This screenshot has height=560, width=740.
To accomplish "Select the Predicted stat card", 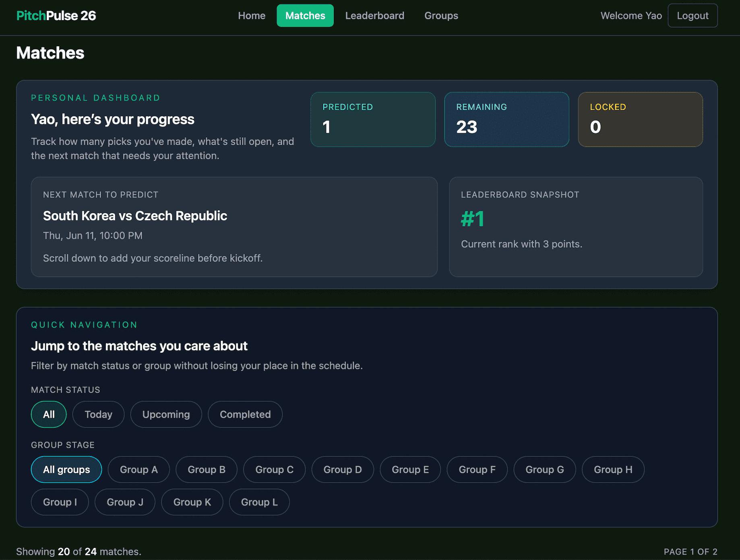I will pos(373,119).
